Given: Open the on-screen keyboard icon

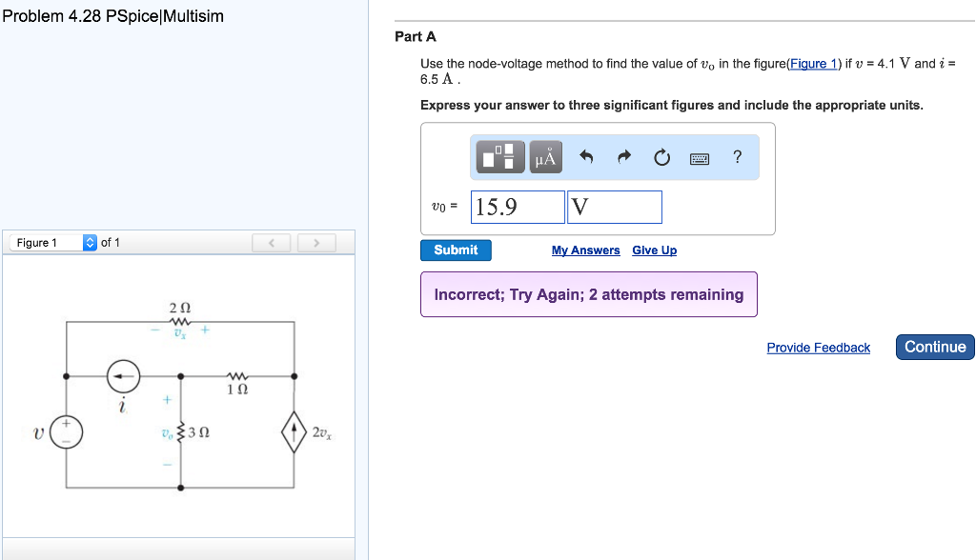Looking at the screenshot, I should 699,158.
